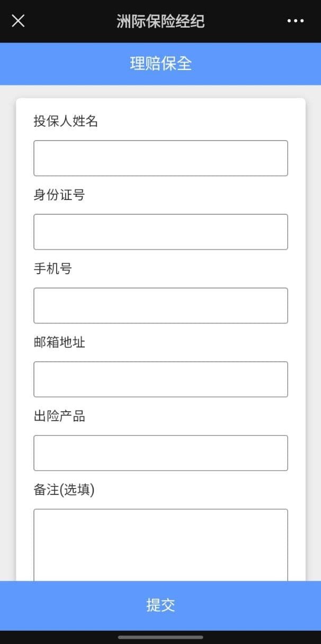Tap the 备注(选填) label
321x644 pixels.
64,490
